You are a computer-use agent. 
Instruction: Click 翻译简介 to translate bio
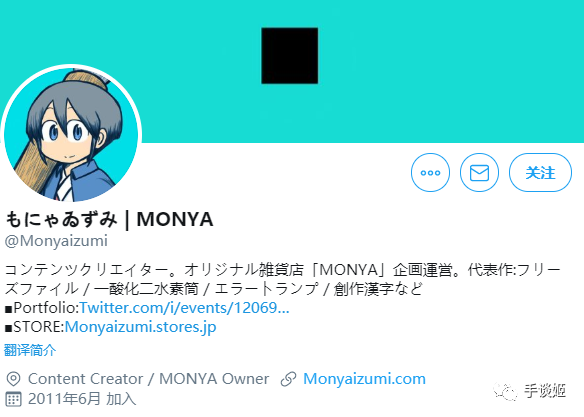pyautogui.click(x=30, y=350)
